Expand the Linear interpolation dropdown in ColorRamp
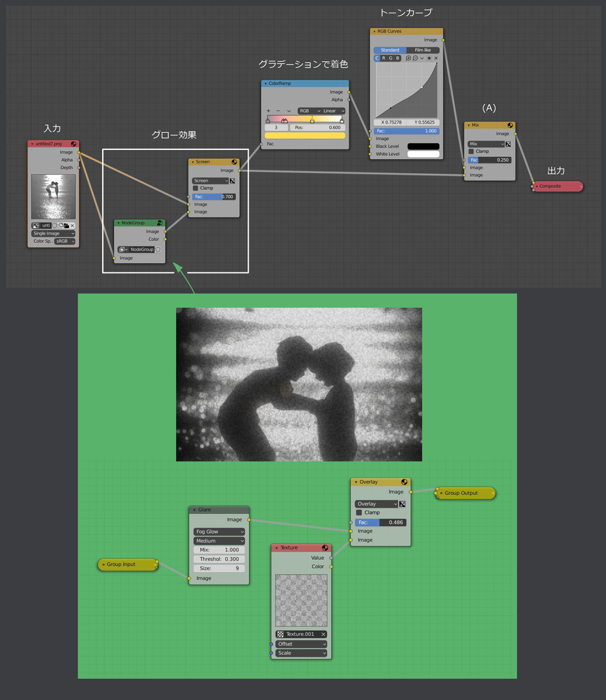The image size is (606, 700). click(x=333, y=111)
